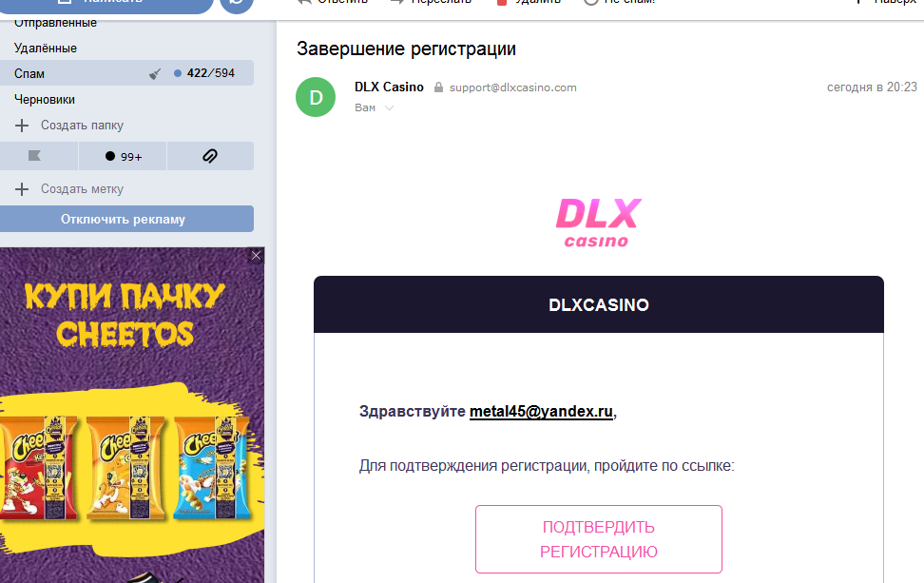Expand recipient details chevron next to Вам
The width and height of the screenshot is (924, 583).
(x=389, y=107)
